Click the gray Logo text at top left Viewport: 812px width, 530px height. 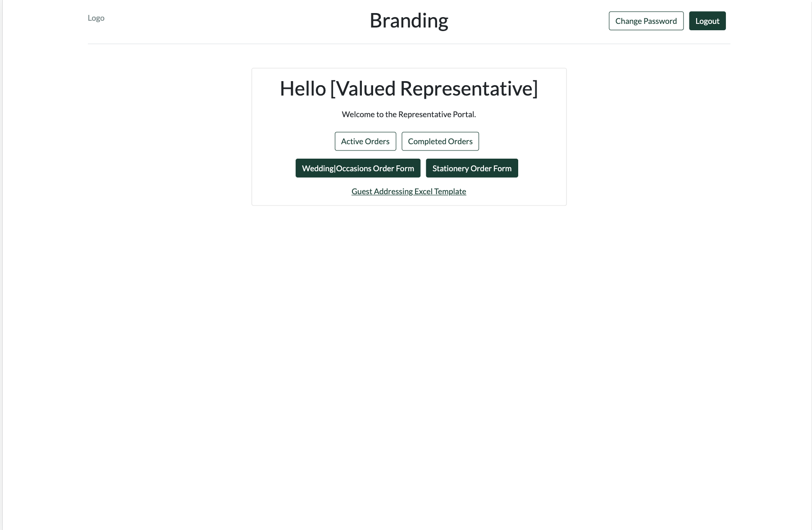pos(96,18)
